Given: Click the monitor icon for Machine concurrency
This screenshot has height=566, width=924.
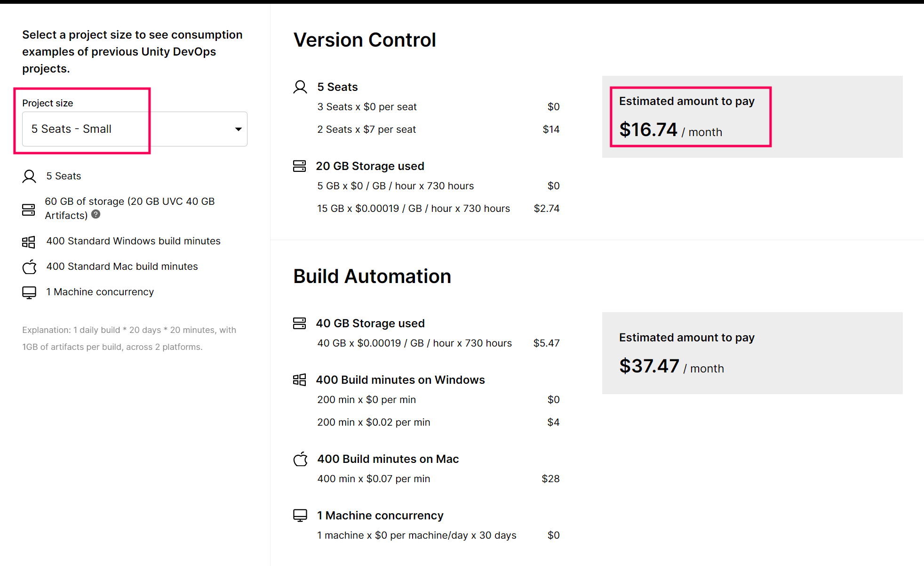Looking at the screenshot, I should [29, 292].
